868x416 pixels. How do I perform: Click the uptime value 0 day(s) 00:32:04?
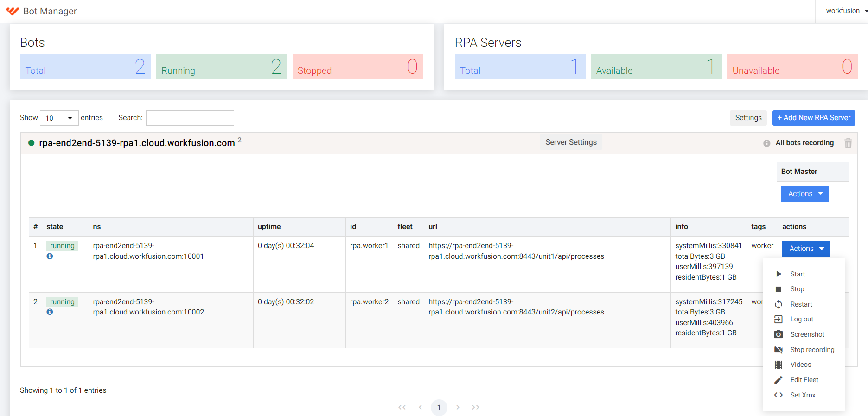pos(286,246)
